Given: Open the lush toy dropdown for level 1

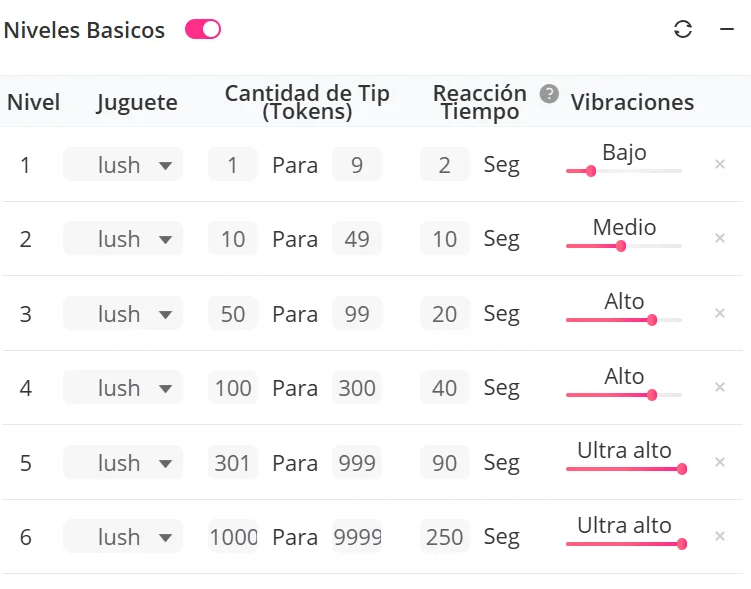Looking at the screenshot, I should pyautogui.click(x=123, y=165).
